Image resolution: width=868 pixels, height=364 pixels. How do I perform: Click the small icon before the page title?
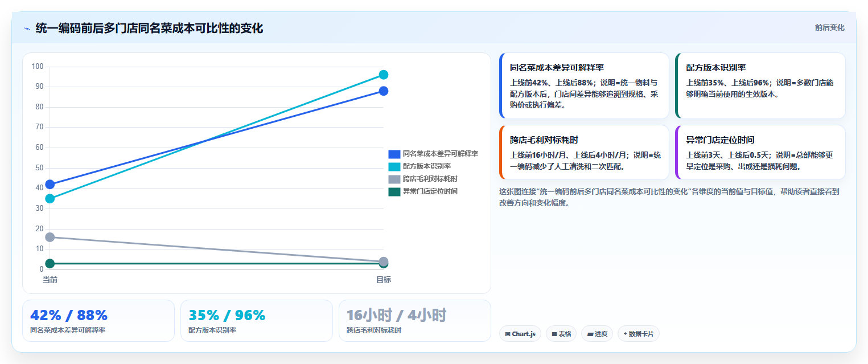point(27,28)
